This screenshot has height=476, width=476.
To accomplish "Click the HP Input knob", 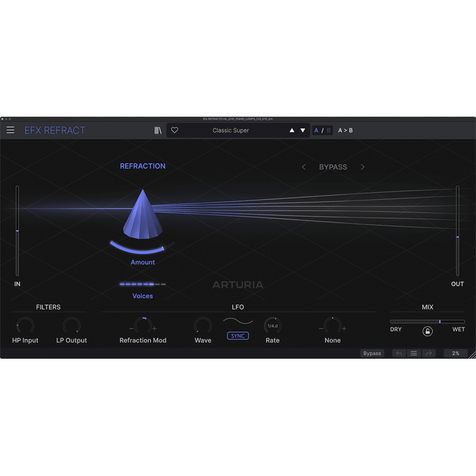I will click(x=25, y=325).
